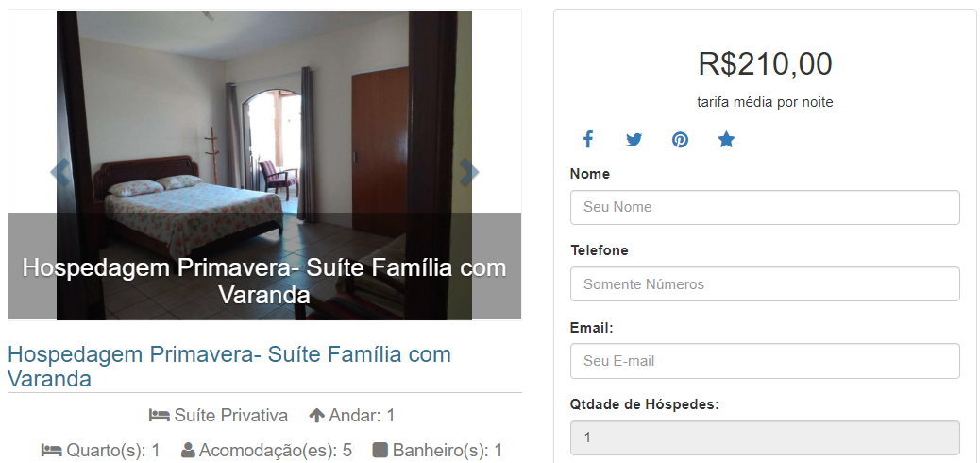The image size is (980, 463).
Task: Click the Suíte Privativa label
Action: click(x=230, y=416)
